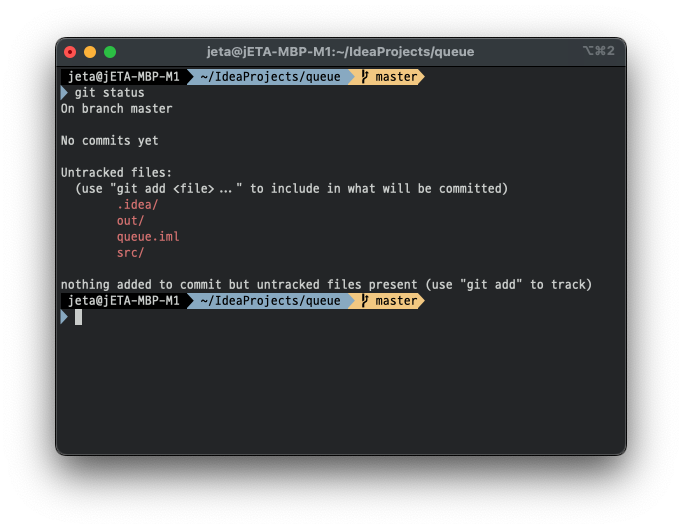Click the 'No commits yet' line

click(110, 141)
